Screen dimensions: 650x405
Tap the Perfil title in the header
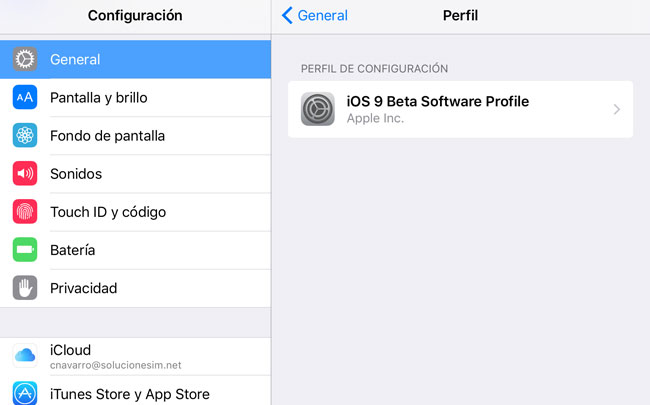click(x=460, y=15)
